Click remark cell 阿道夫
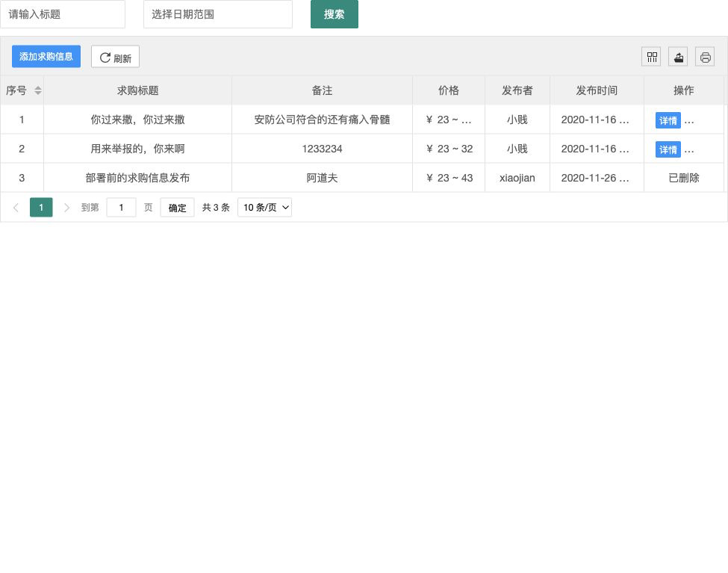 tap(323, 178)
